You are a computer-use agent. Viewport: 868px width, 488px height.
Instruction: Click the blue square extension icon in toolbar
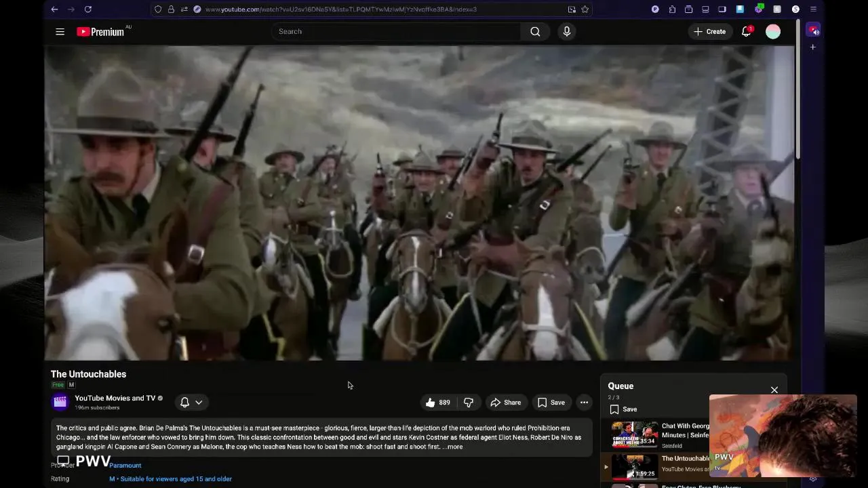point(741,9)
